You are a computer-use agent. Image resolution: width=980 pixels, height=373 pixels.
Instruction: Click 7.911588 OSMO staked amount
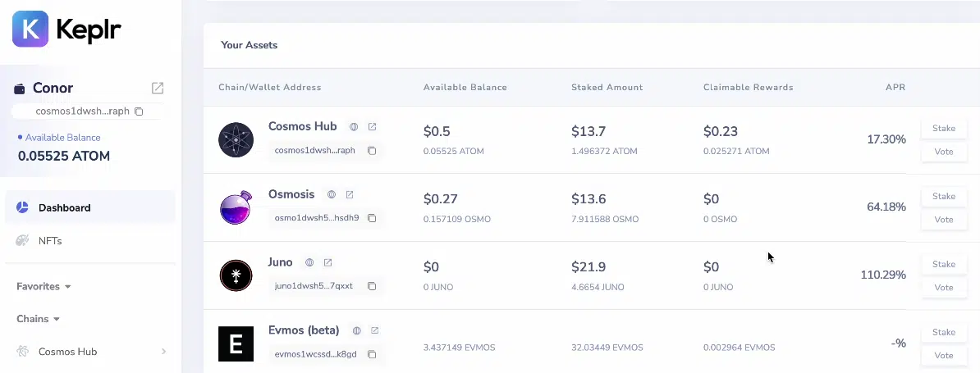(607, 220)
